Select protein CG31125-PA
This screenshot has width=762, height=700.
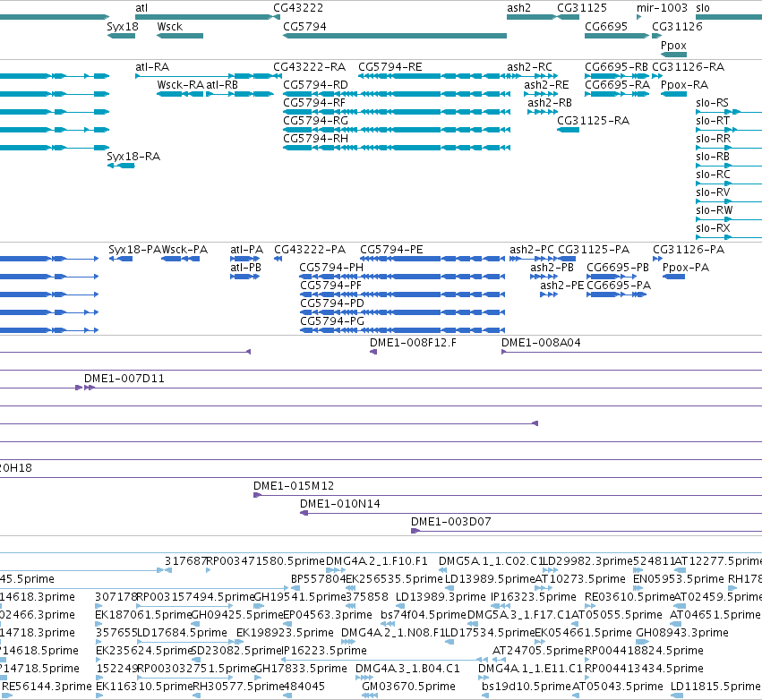pyautogui.click(x=594, y=249)
